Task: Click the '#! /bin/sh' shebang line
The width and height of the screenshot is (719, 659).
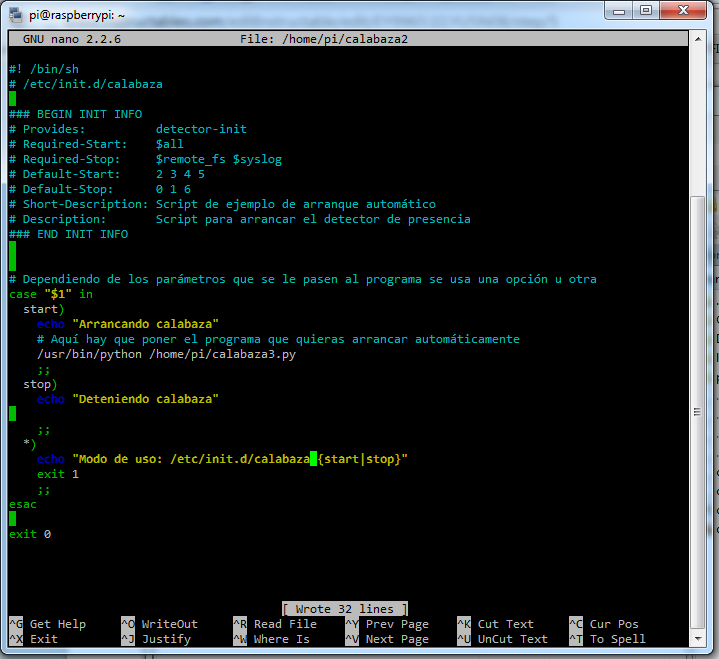Action: [44, 69]
